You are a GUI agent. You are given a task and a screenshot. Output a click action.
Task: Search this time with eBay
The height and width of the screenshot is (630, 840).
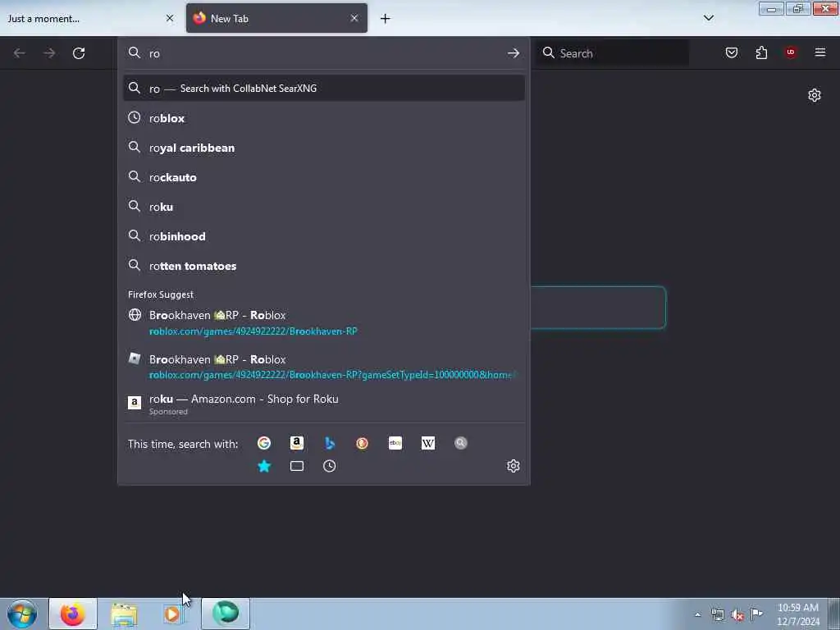pyautogui.click(x=395, y=443)
